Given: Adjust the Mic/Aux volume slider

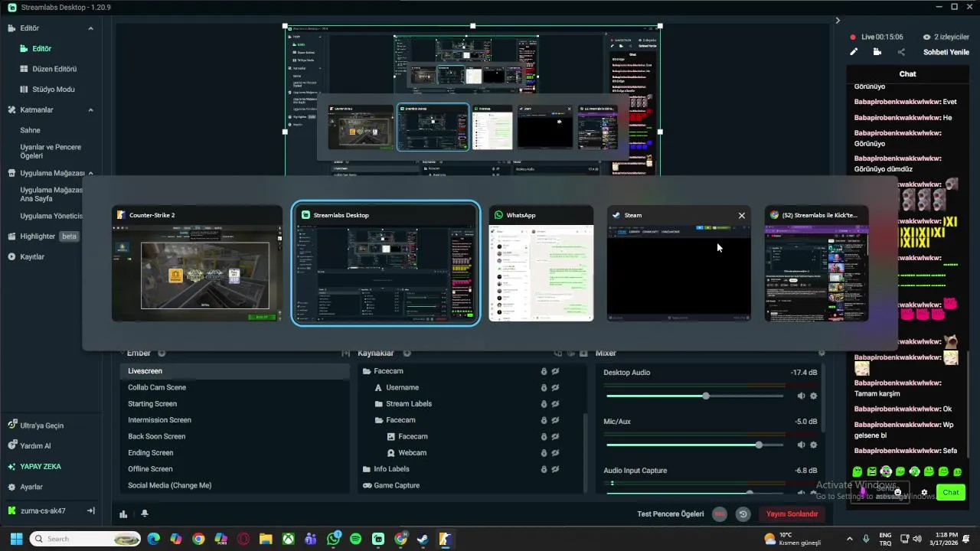Looking at the screenshot, I should (694, 445).
